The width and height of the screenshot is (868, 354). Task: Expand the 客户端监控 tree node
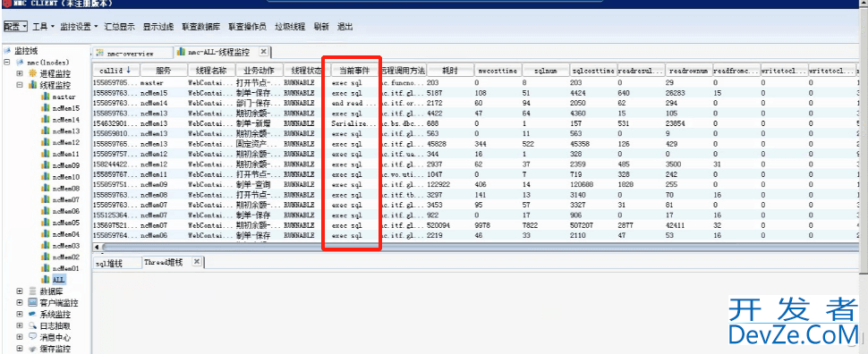tap(20, 302)
